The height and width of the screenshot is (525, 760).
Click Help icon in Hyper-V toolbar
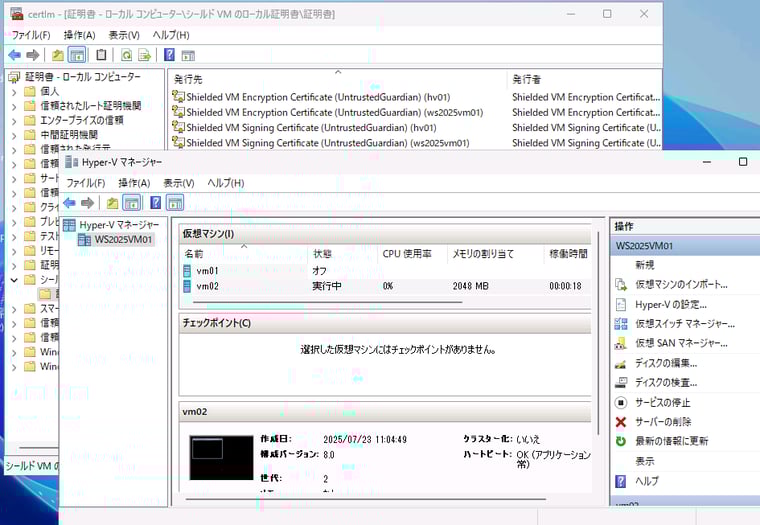[156, 202]
